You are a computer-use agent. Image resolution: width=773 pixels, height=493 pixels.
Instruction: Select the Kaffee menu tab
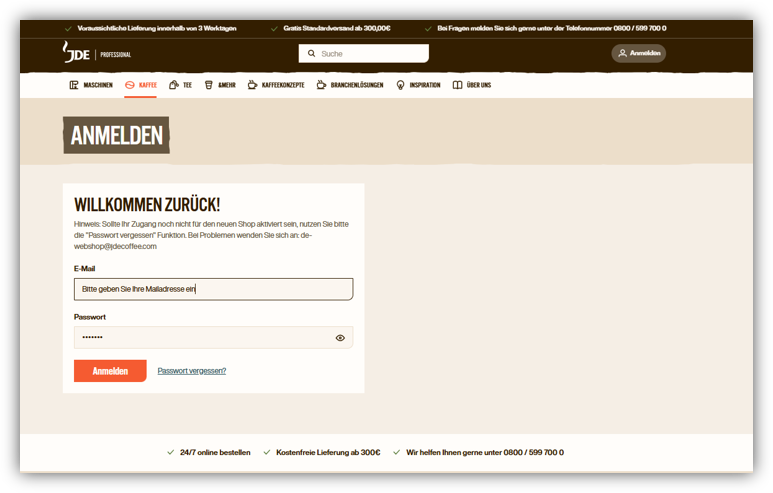(x=141, y=85)
